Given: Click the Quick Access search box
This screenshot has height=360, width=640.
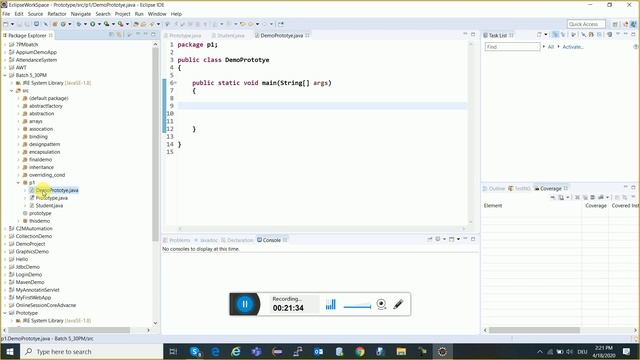Looking at the screenshot, I should [586, 24].
